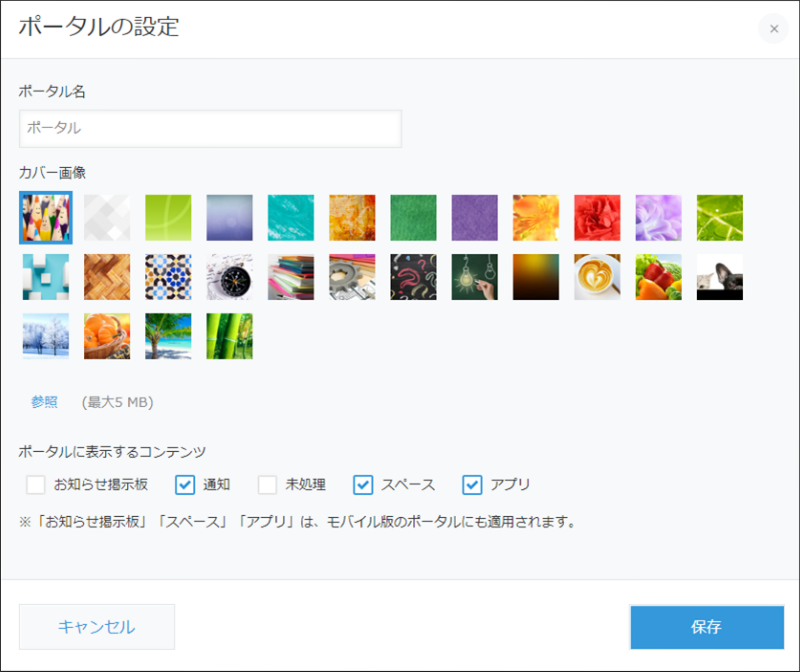
Task: Select the green bamboo cover image
Action: tap(230, 336)
